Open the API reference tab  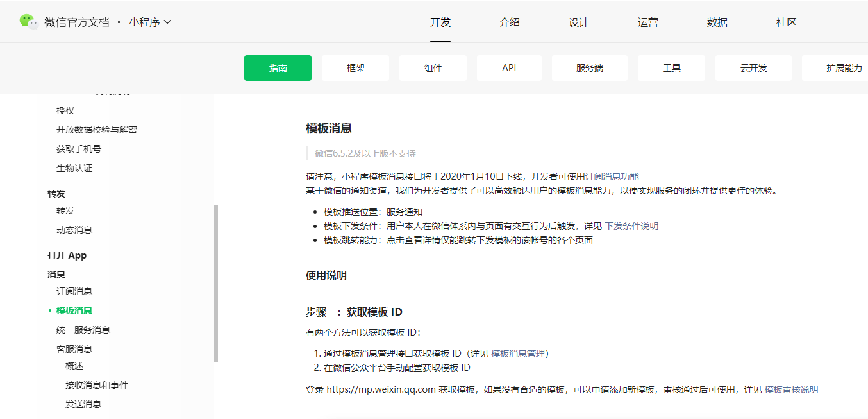pyautogui.click(x=509, y=67)
